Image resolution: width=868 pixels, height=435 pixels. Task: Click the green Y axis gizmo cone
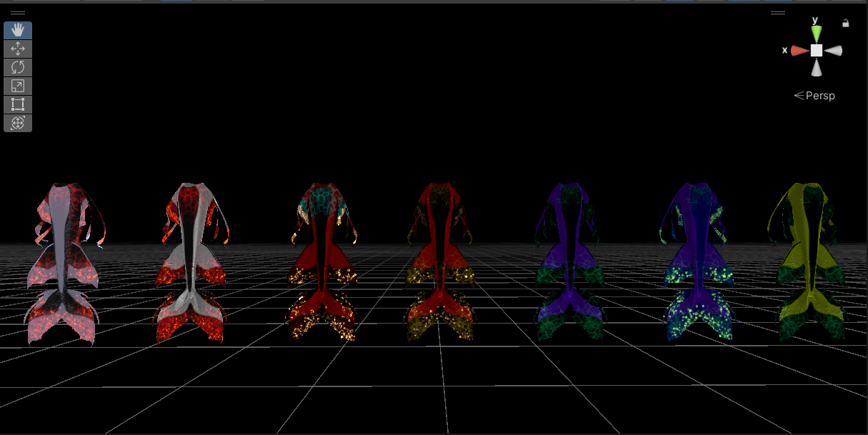point(817,34)
